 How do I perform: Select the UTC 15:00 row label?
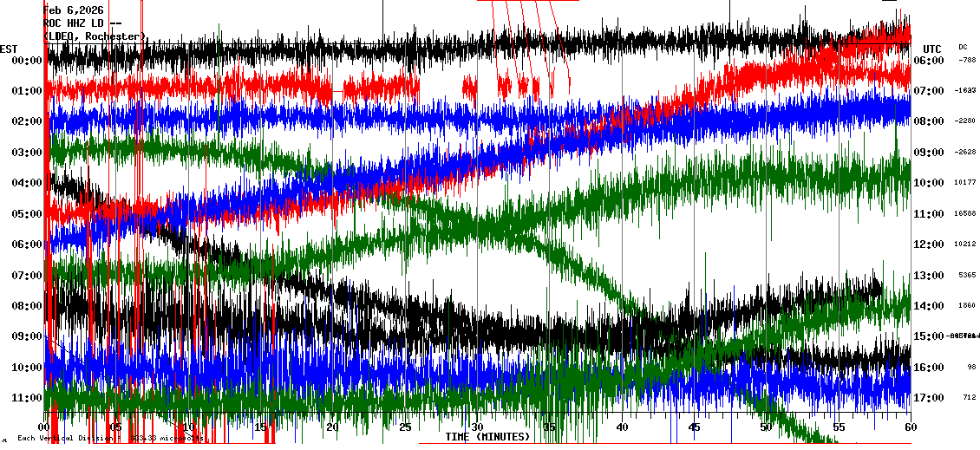pos(929,336)
